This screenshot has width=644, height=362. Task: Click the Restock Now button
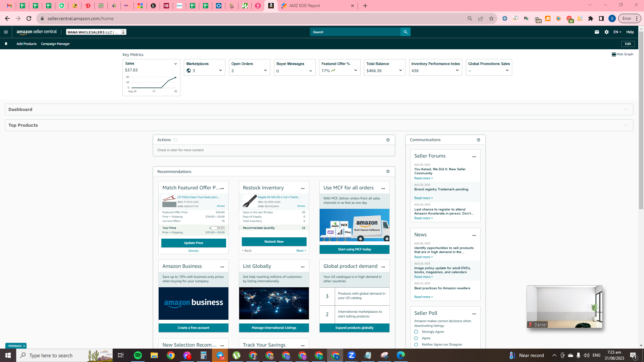pos(274,242)
